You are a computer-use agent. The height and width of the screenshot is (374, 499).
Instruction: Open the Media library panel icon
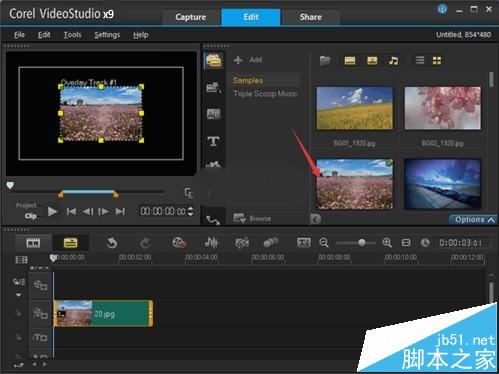coord(213,61)
